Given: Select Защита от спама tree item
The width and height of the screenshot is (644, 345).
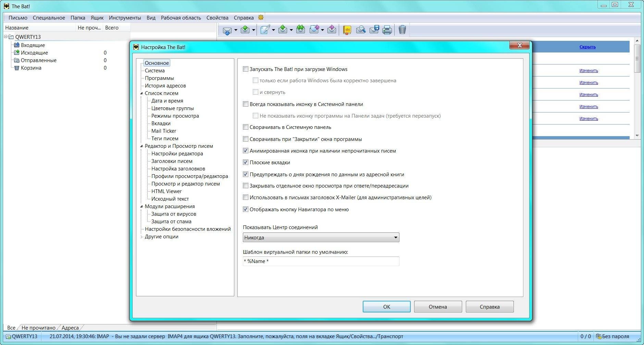Looking at the screenshot, I should tap(171, 222).
